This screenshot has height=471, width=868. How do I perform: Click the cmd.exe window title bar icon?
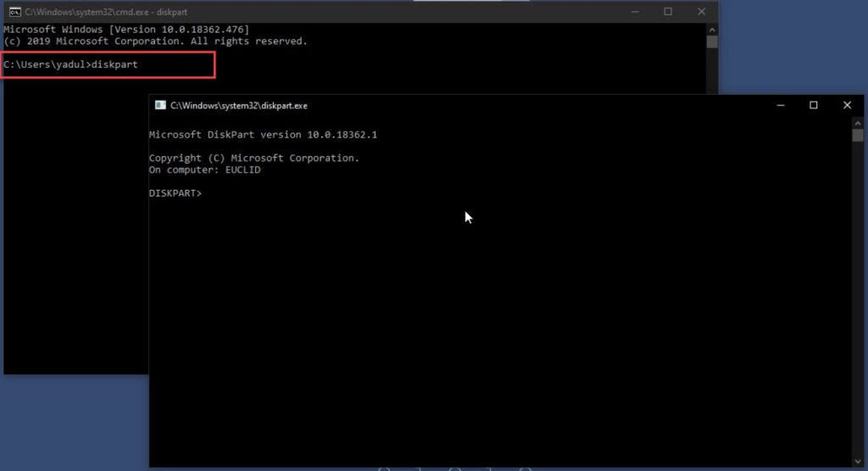pos(15,12)
